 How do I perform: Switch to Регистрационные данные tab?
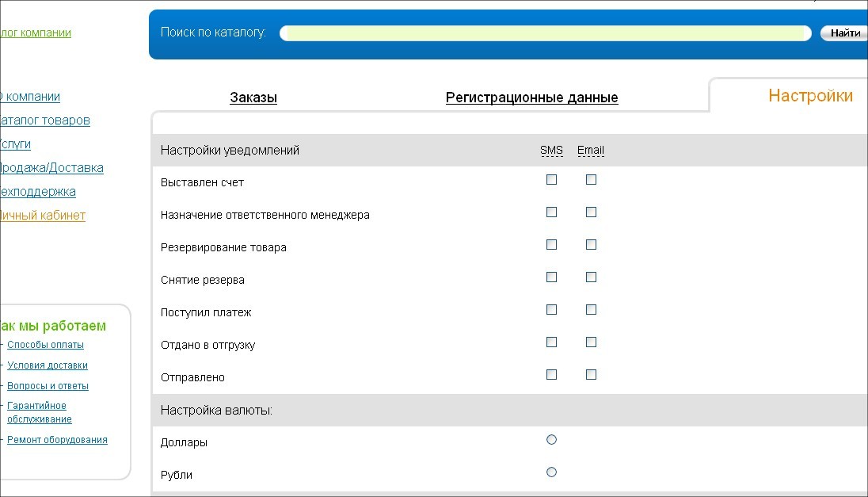pyautogui.click(x=531, y=98)
